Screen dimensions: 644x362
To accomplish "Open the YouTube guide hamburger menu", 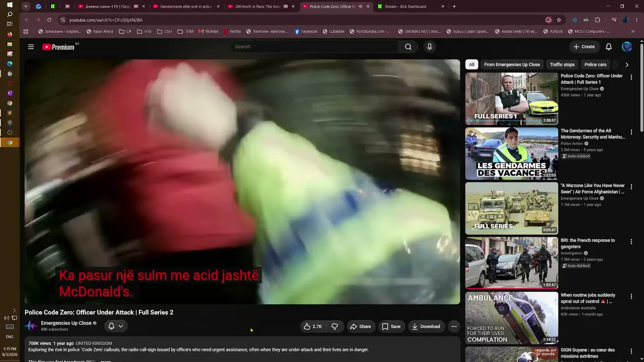I will coord(31,47).
